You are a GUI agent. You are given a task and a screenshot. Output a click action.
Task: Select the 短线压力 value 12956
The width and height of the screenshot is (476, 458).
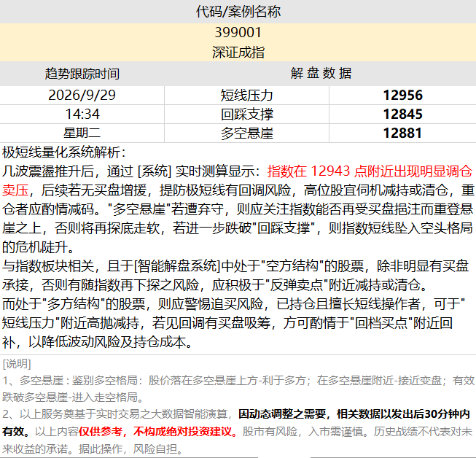tap(402, 96)
